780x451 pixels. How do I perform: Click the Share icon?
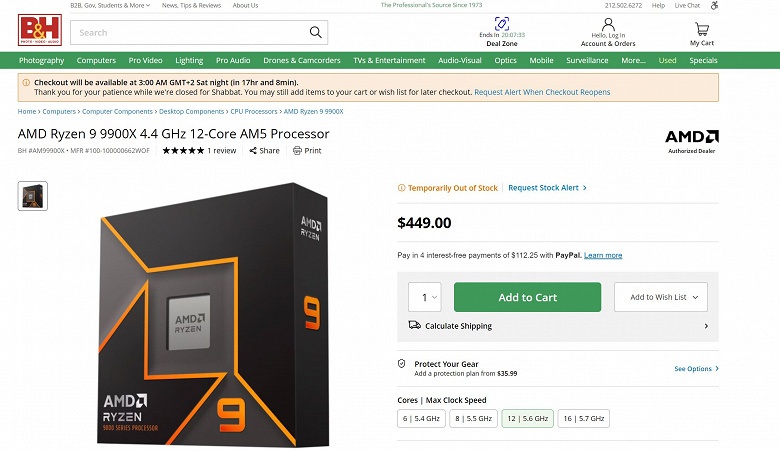tap(253, 151)
